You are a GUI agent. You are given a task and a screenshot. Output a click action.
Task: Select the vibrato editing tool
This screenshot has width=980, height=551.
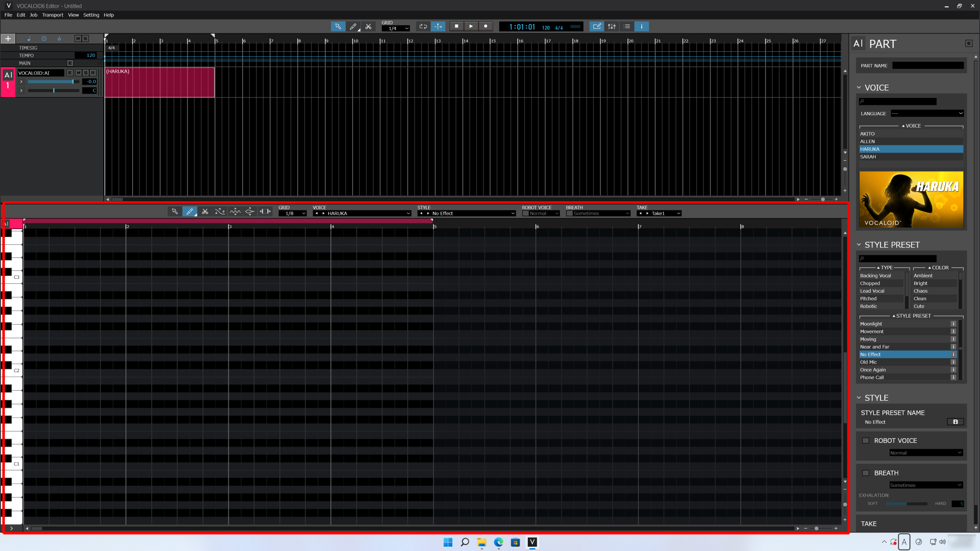tap(235, 211)
